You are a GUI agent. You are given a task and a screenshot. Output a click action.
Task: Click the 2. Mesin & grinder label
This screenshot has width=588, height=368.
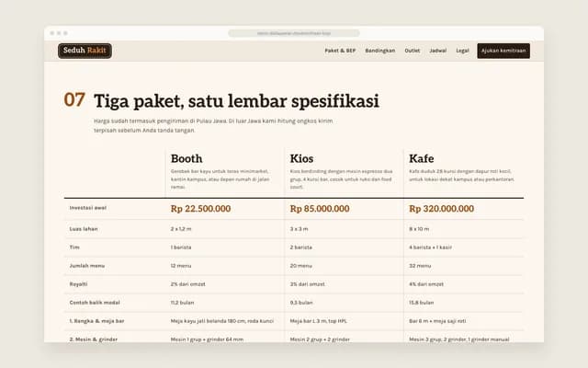pos(94,339)
